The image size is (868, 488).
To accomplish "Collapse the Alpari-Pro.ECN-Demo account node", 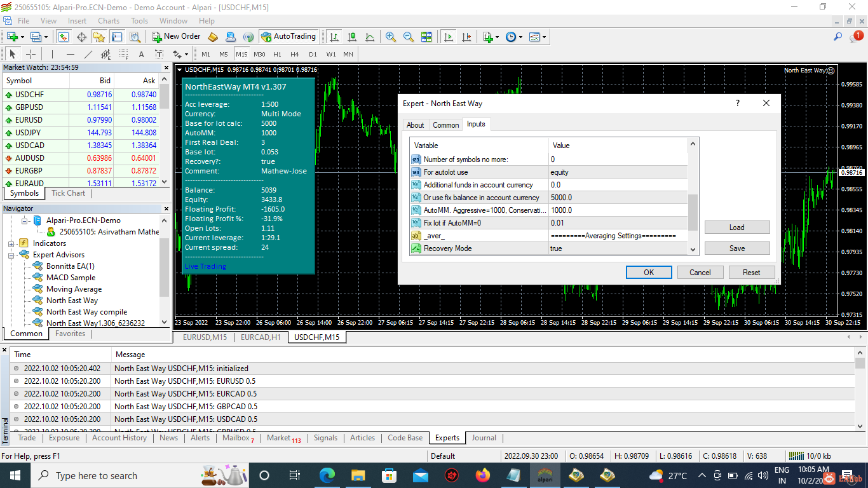I will click(x=25, y=220).
